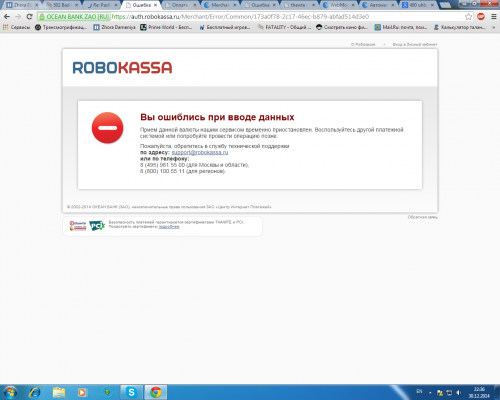Open Internet Explorer from the taskbar

35,392
